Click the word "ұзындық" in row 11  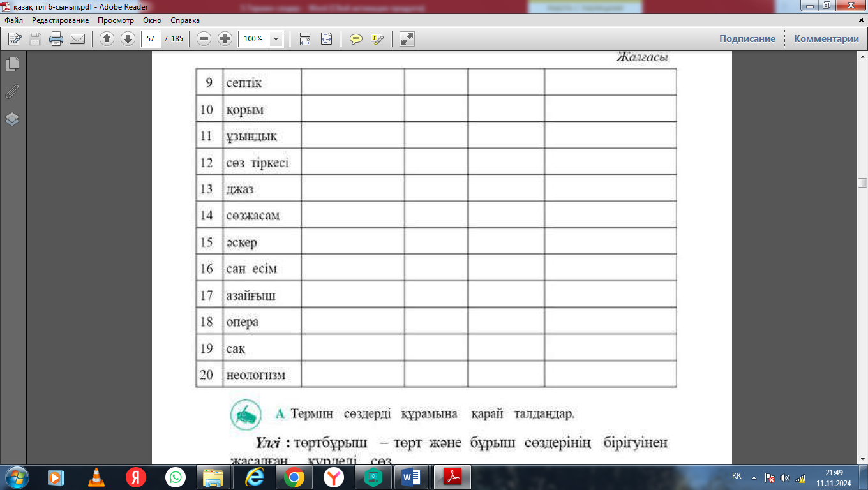coord(252,137)
